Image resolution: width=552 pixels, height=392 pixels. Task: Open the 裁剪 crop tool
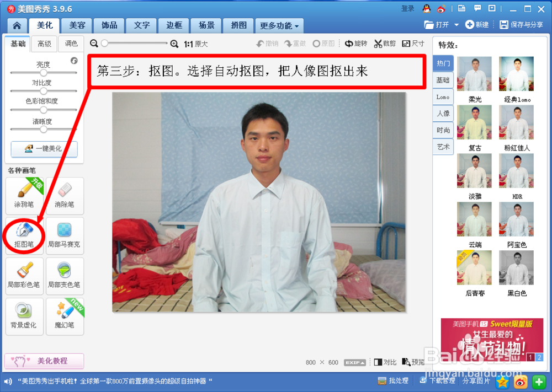385,43
